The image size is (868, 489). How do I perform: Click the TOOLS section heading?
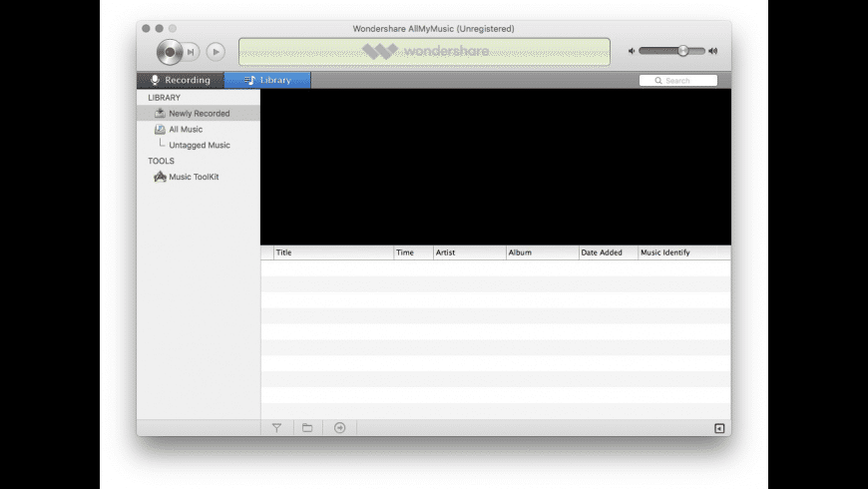click(x=161, y=161)
